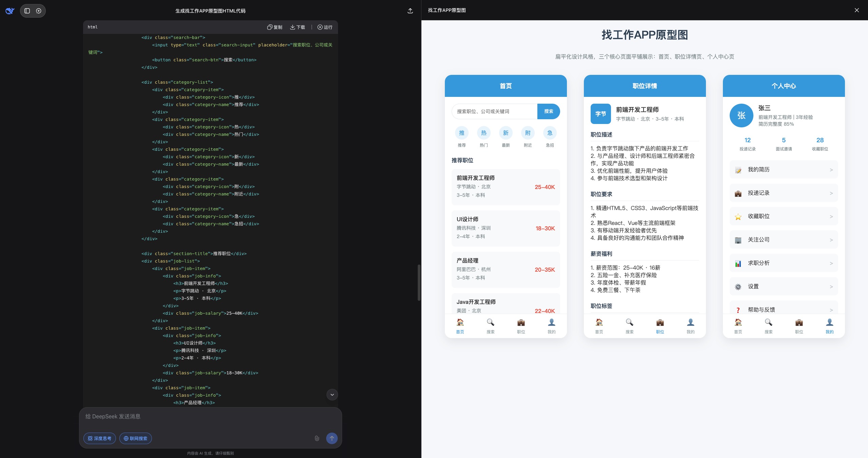The height and width of the screenshot is (458, 868).
Task: Toggle the 深度思考 mode
Action: pyautogui.click(x=99, y=438)
